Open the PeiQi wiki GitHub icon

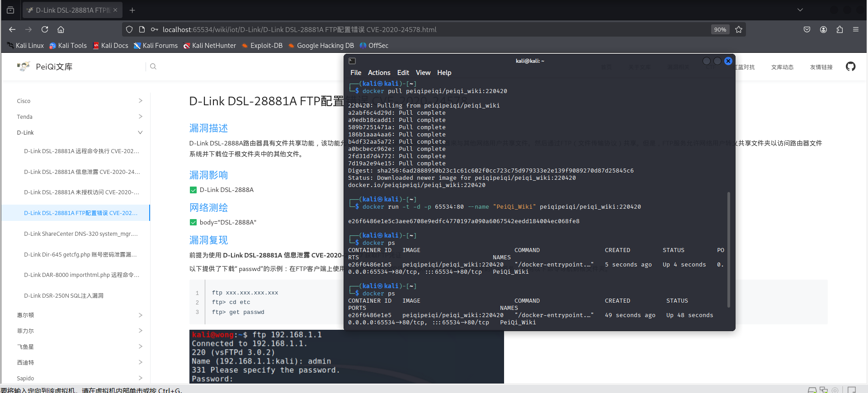(x=851, y=67)
